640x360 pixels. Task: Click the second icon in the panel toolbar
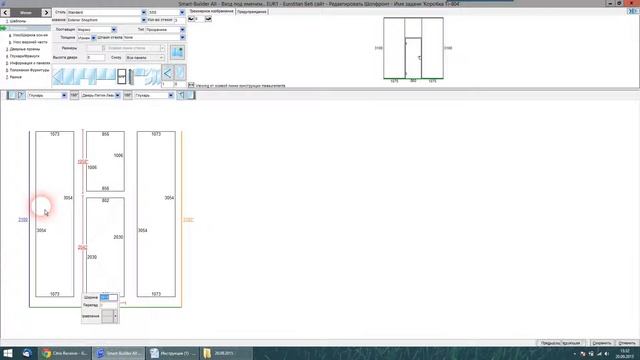coord(21,95)
